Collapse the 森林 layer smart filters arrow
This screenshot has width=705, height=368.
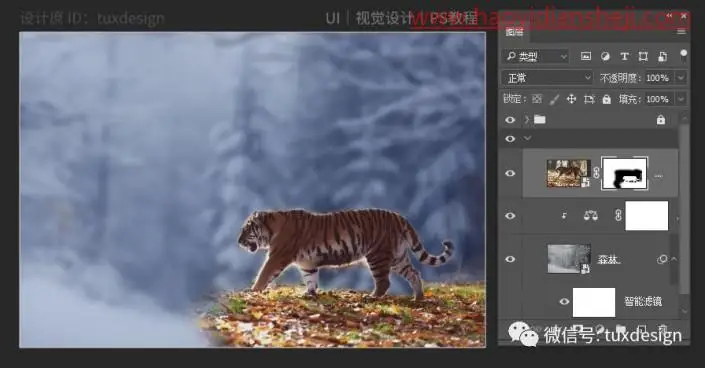pyautogui.click(x=674, y=259)
